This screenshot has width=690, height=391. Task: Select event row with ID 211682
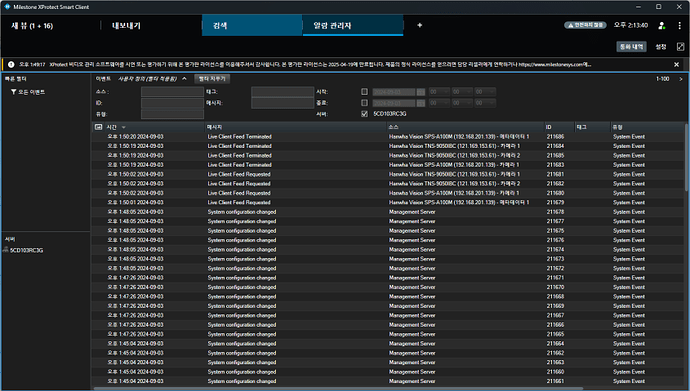(x=388, y=184)
